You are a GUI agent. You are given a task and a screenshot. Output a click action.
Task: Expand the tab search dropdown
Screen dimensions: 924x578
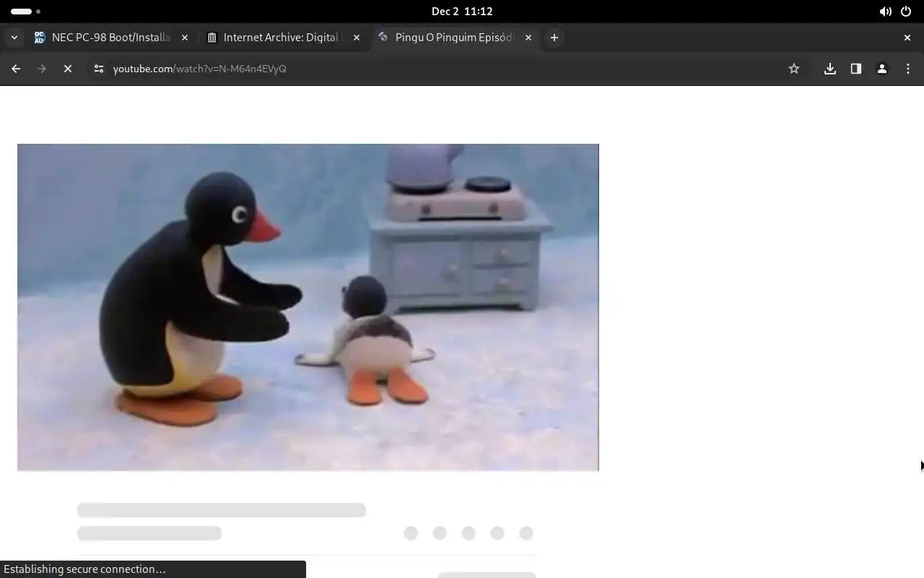point(14,38)
